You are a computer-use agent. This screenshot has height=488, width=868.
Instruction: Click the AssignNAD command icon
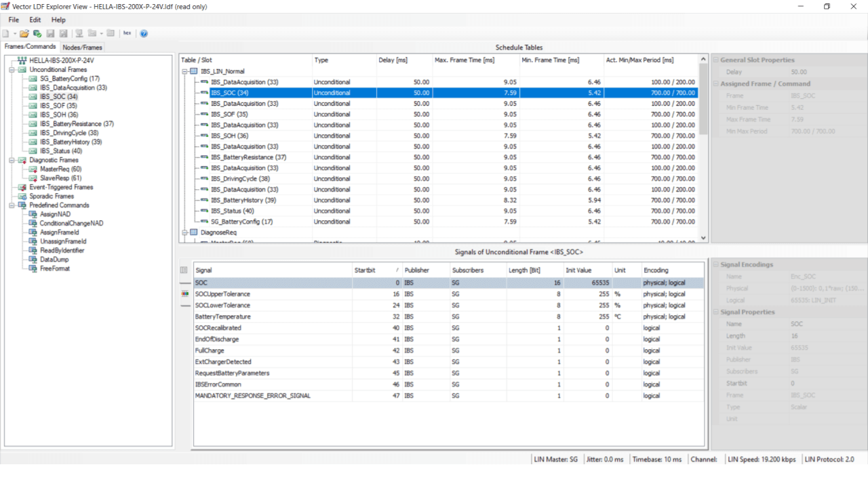(33, 214)
